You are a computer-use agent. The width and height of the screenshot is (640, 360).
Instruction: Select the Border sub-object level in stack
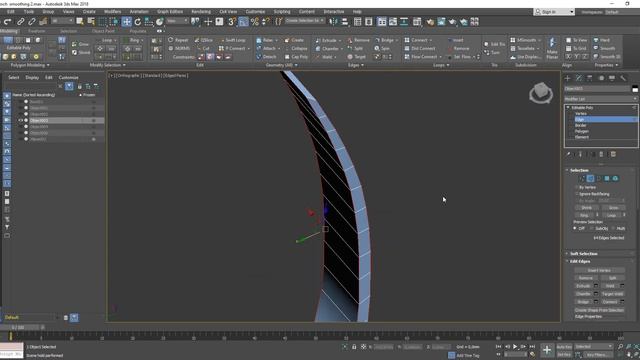580,125
